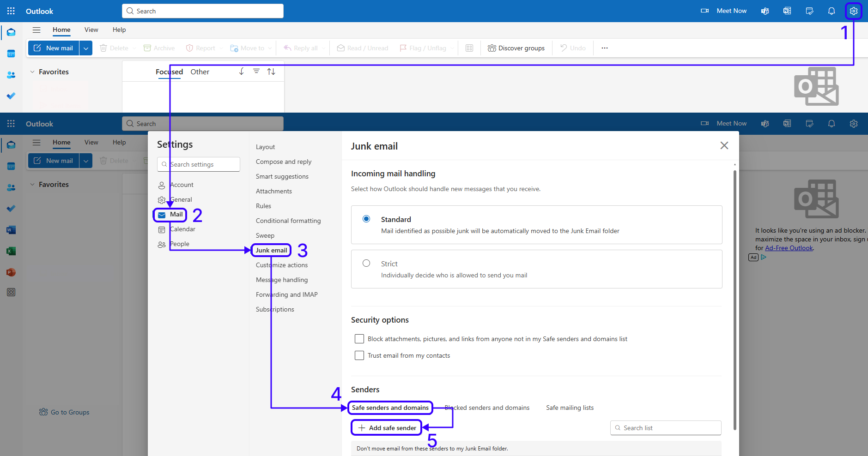Open notifications bell in top header
Image resolution: width=868 pixels, height=456 pixels.
tap(832, 11)
